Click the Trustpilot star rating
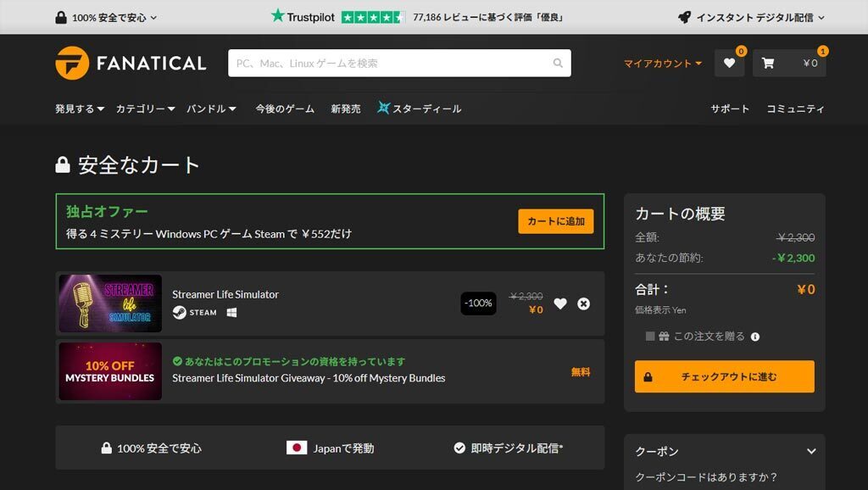The height and width of the screenshot is (490, 868). 373,17
